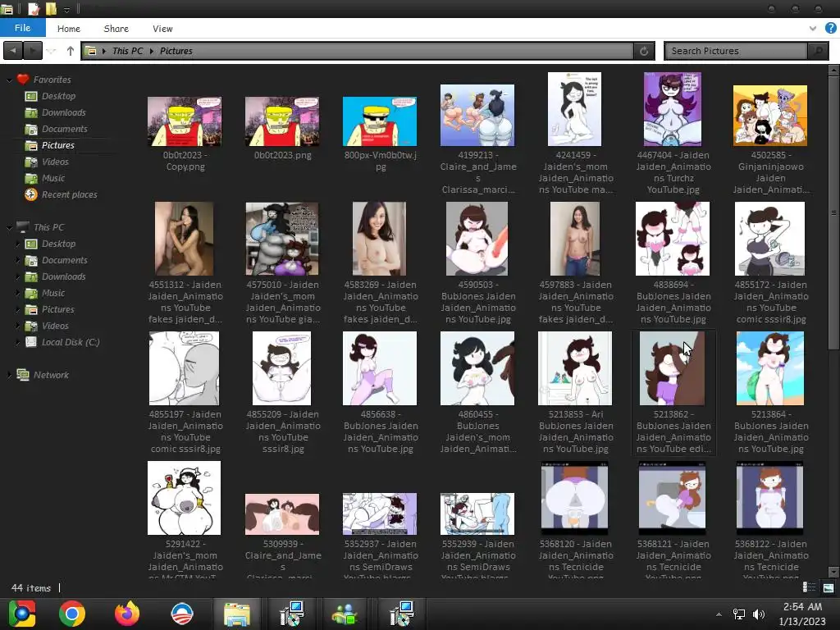The height and width of the screenshot is (630, 840).
Task: Expand the Network tree node
Action: pos(8,375)
